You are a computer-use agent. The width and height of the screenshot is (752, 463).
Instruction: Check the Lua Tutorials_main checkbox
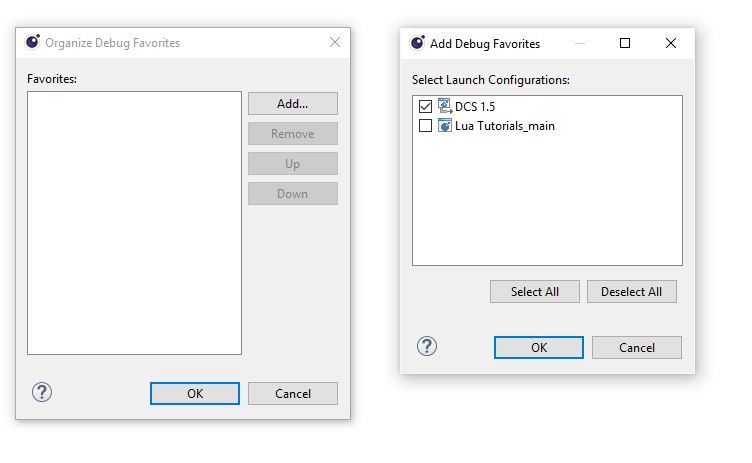point(426,126)
